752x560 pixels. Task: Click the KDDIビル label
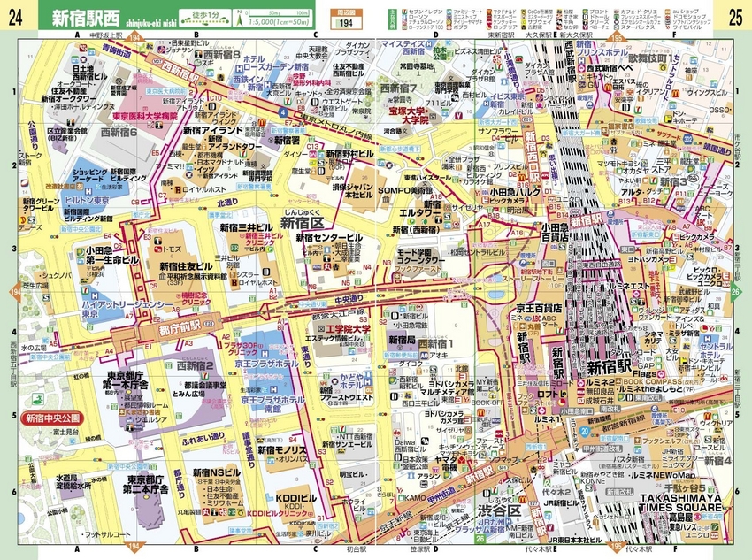[x=295, y=498]
